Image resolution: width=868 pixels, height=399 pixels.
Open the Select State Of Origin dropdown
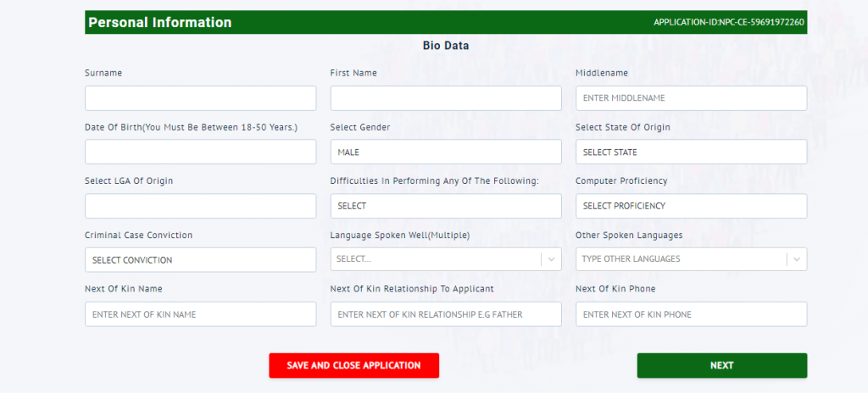(691, 152)
